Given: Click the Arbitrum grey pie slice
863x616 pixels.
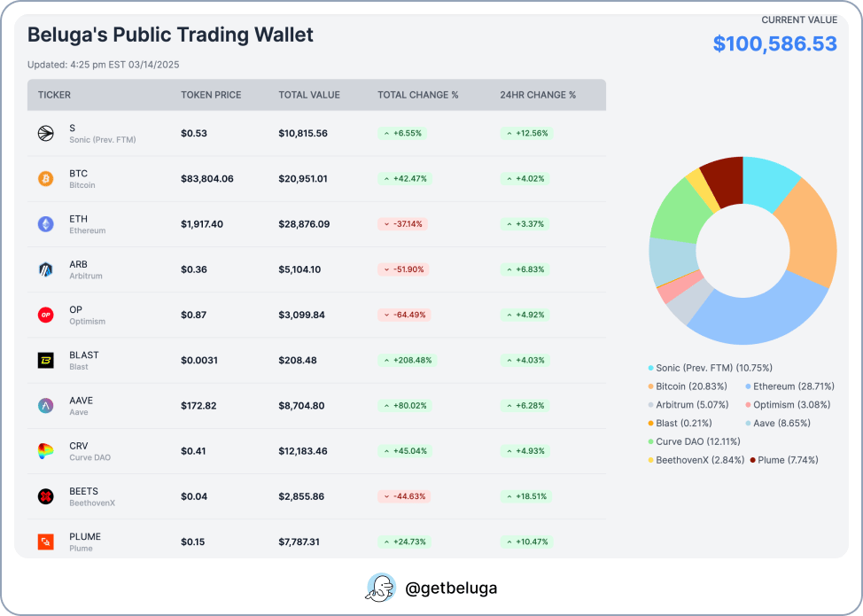Looking at the screenshot, I should 689,302.
